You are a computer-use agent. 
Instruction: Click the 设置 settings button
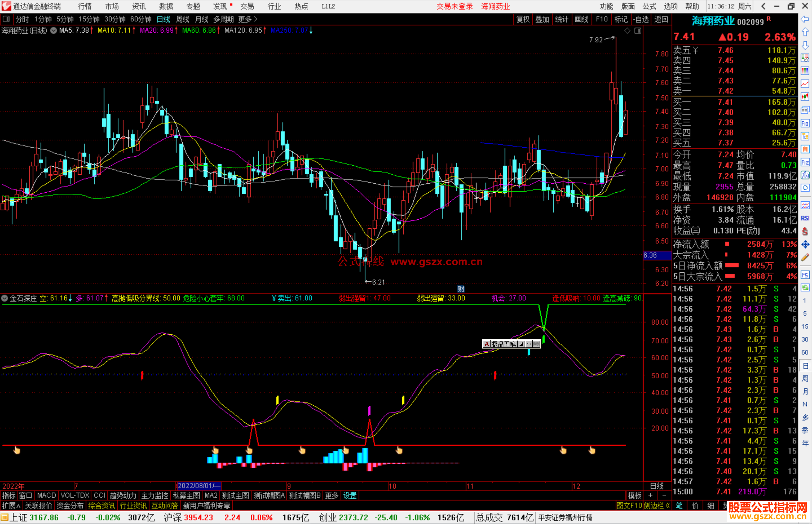tap(350, 495)
